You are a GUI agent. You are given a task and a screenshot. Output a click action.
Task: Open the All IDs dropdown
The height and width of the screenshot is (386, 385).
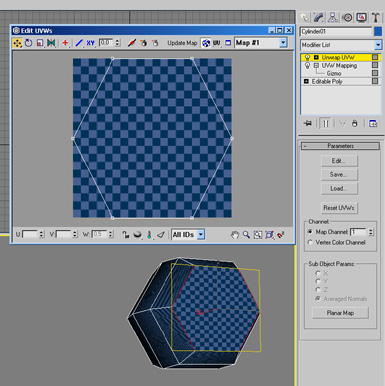[201, 235]
